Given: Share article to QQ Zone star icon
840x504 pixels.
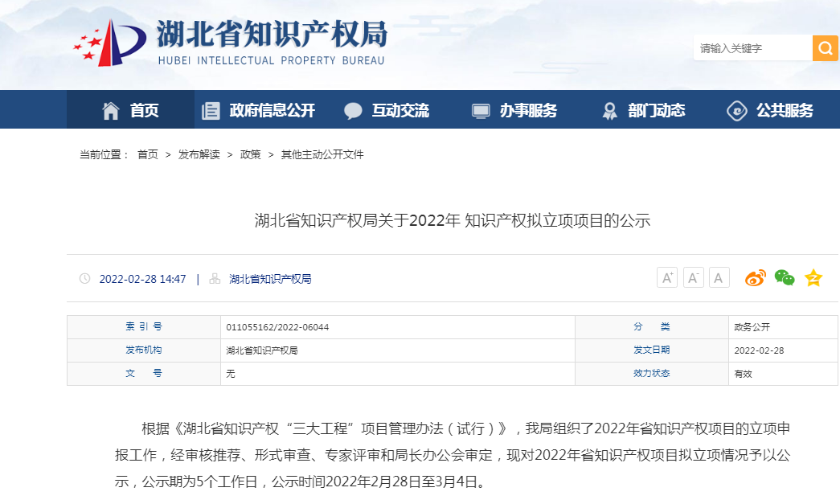Looking at the screenshot, I should point(813,278).
